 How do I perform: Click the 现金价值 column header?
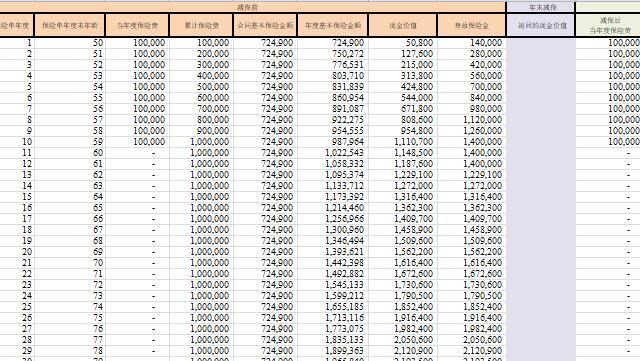pyautogui.click(x=403, y=25)
